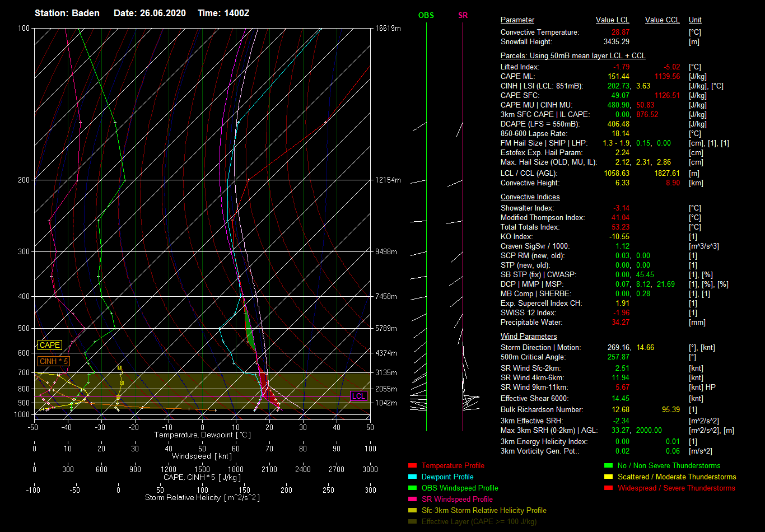Click the pink SR wind column label
The image size is (765, 532).
[463, 15]
